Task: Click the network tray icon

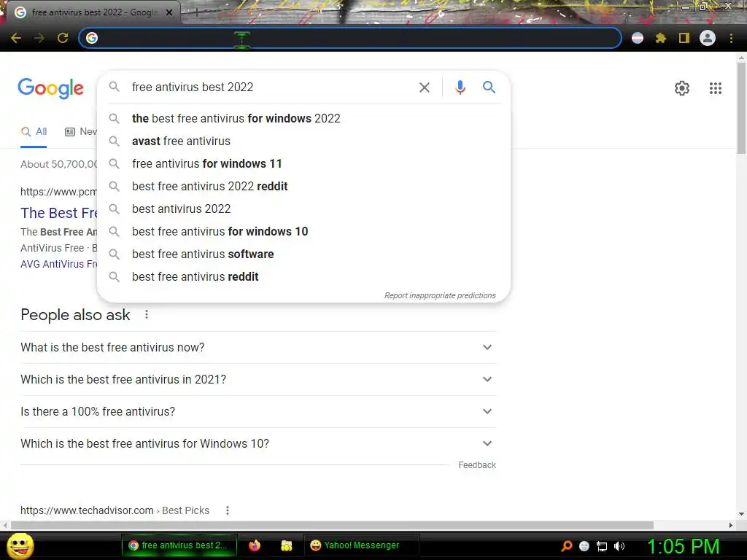Action: (x=602, y=546)
